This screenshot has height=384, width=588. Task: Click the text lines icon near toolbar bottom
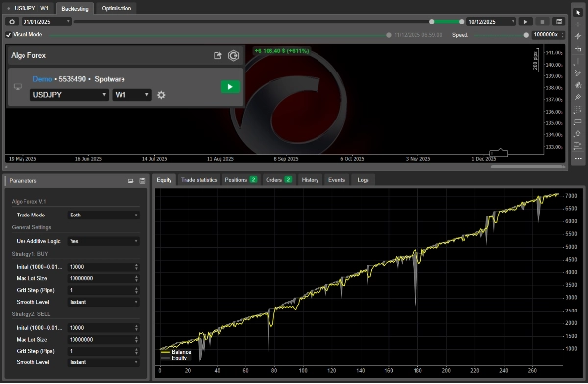pyautogui.click(x=578, y=146)
